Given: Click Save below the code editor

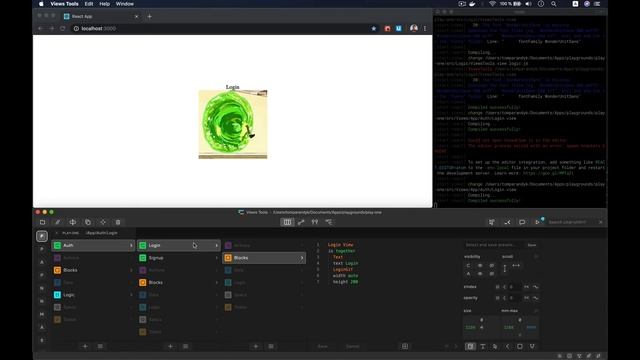Looking at the screenshot, I should point(322,346).
